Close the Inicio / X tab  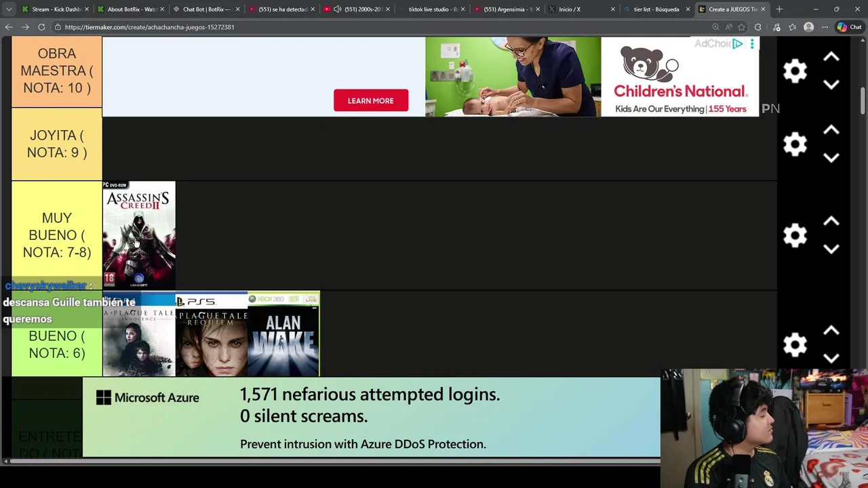click(x=613, y=9)
